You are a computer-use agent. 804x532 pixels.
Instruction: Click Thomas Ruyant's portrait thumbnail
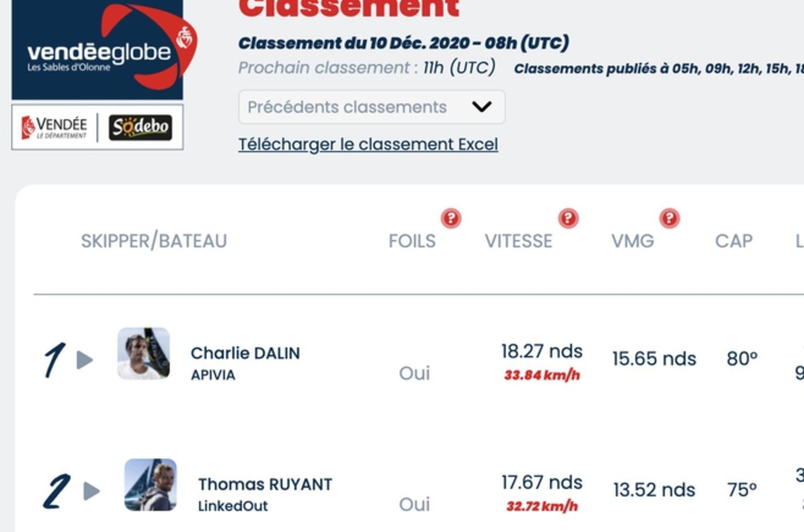[x=150, y=485]
